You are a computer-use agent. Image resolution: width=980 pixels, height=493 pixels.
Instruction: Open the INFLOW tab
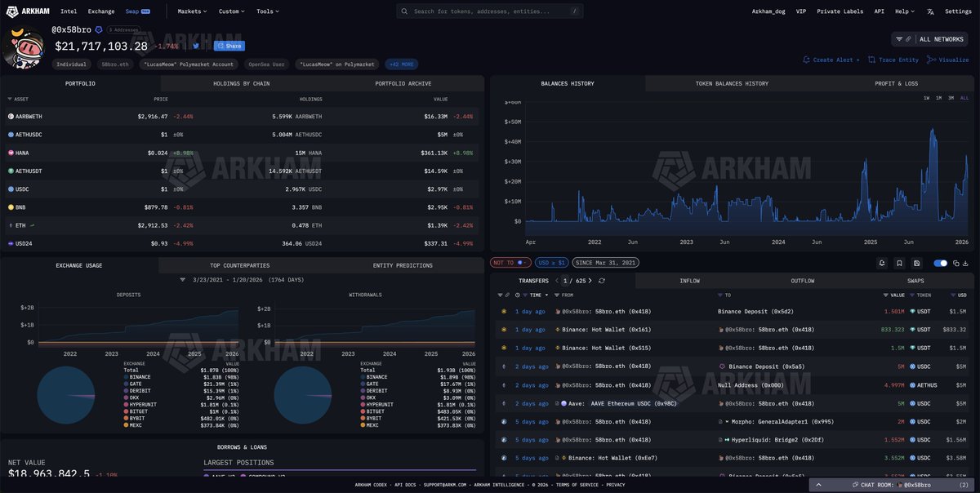(x=689, y=280)
